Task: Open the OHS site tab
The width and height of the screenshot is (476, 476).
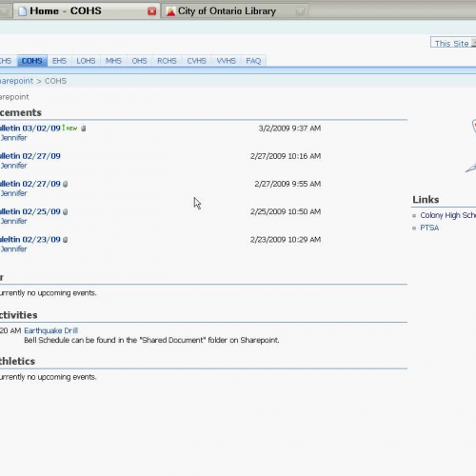Action: tap(139, 61)
